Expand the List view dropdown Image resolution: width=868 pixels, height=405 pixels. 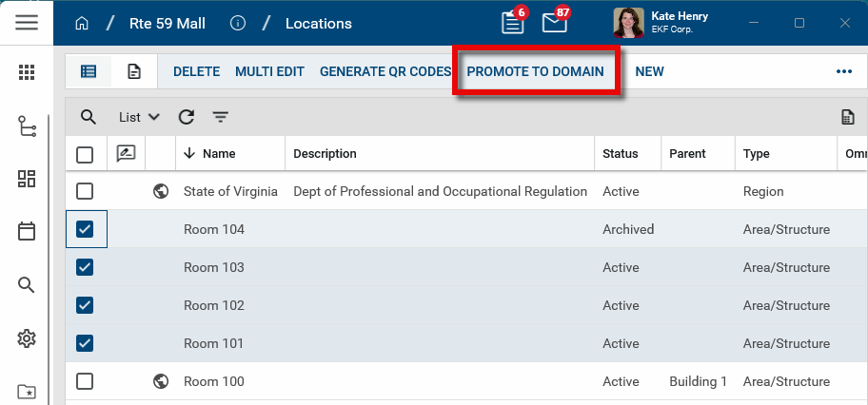point(139,117)
